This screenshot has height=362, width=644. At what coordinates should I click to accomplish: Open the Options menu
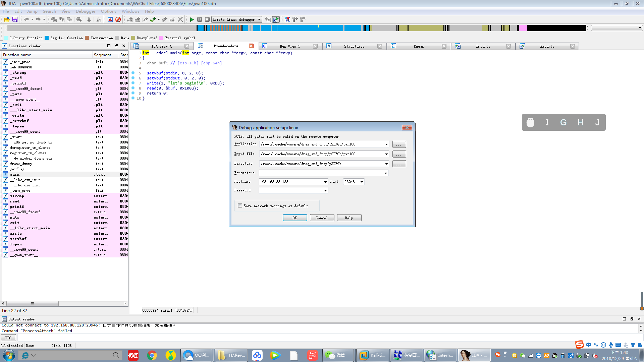[109, 11]
